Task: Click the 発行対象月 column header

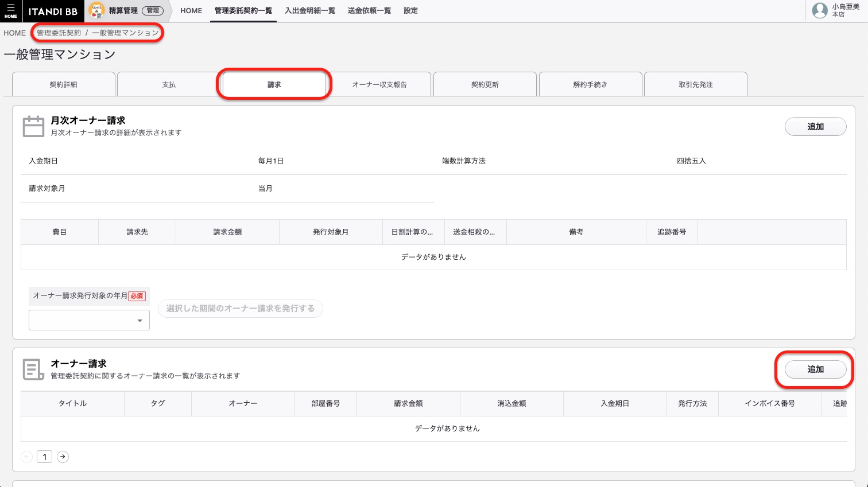Action: click(331, 232)
